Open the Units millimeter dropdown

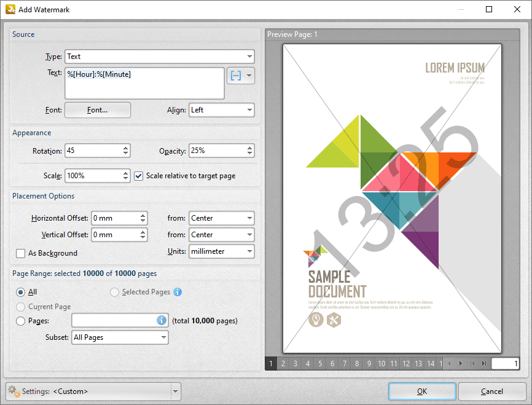[221, 251]
